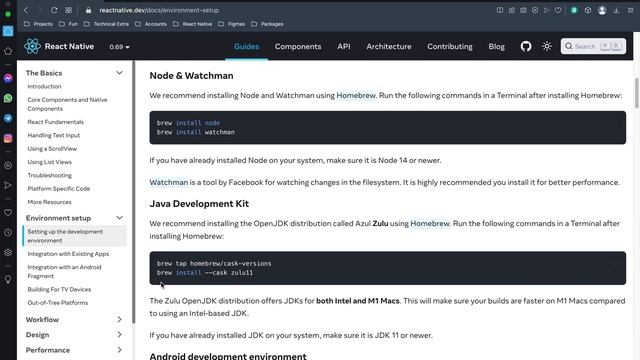
Task: Toggle light/dark theme sun icon
Action: pyautogui.click(x=547, y=47)
